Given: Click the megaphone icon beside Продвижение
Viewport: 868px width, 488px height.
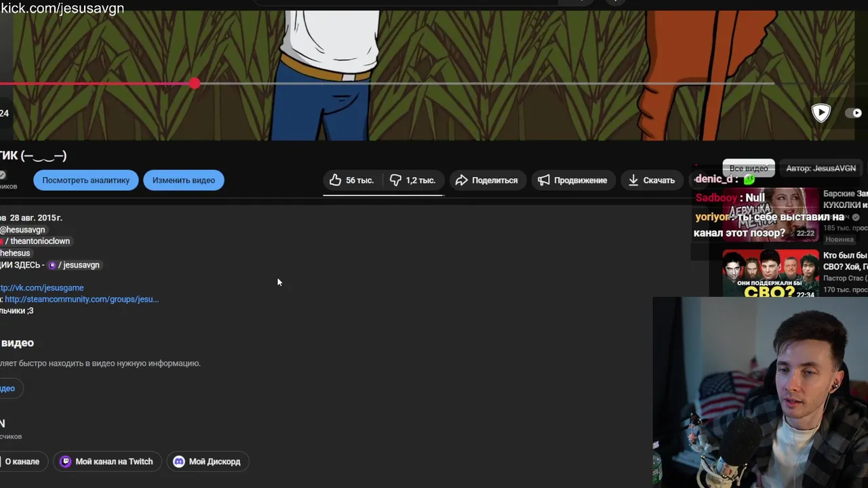Looking at the screenshot, I should [x=544, y=180].
